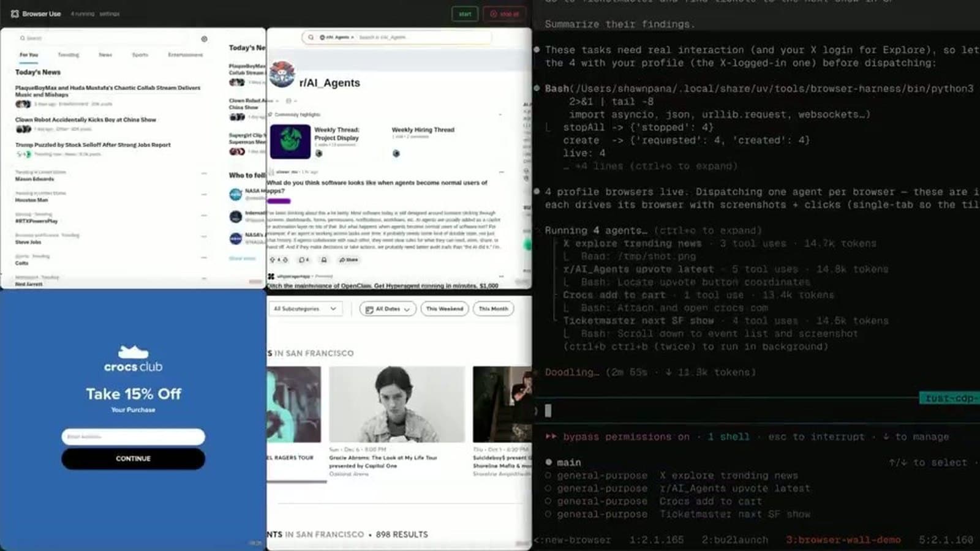
Task: Open the Steve Jobs trending topic
Action: coord(28,242)
